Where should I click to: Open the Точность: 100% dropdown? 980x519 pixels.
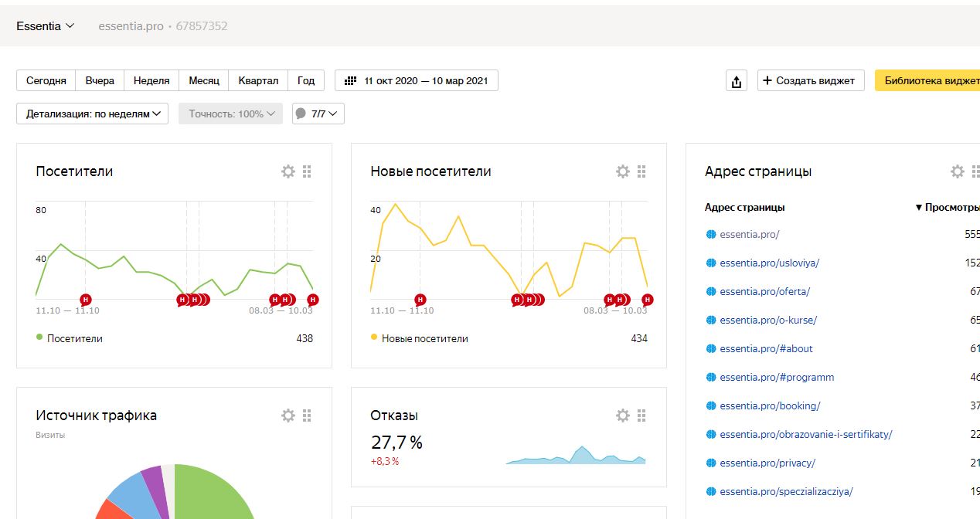[x=231, y=114]
